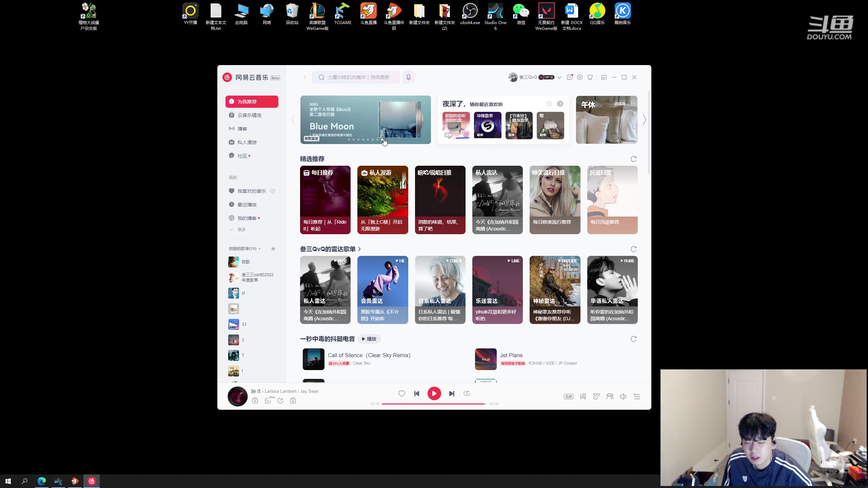Add current song to playlist icon
868x488 pixels.
(x=255, y=401)
